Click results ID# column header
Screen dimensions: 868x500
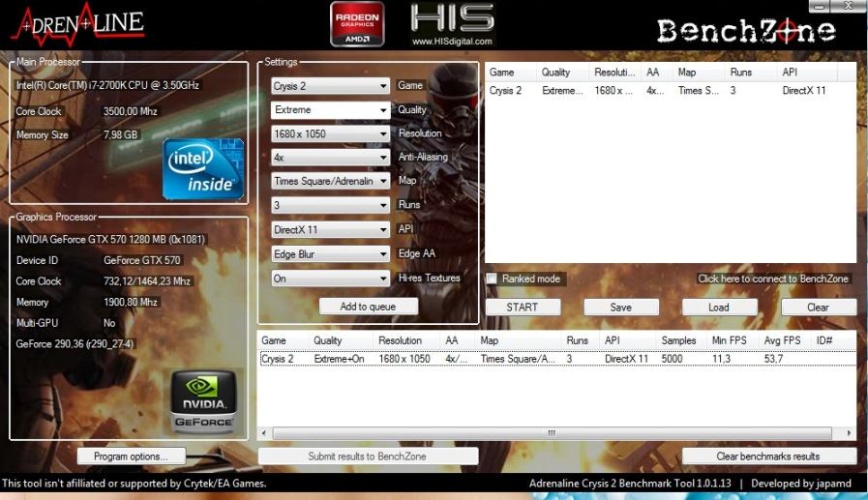tap(833, 340)
